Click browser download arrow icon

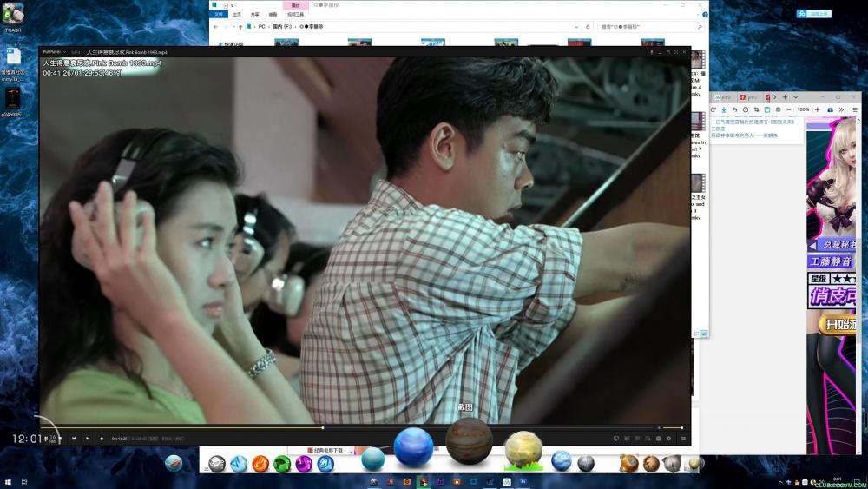pos(724,109)
